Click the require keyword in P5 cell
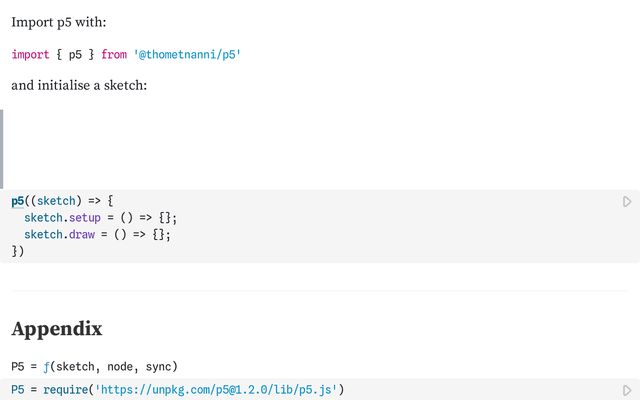 click(64, 389)
